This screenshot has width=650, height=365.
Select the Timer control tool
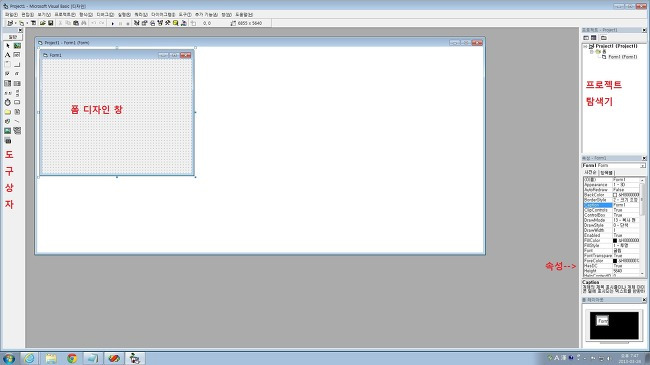tap(7, 102)
